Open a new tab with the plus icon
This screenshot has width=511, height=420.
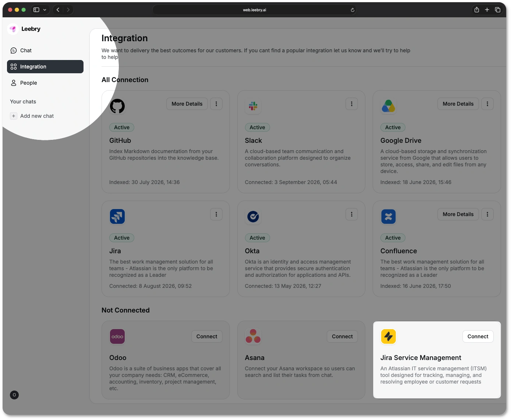point(487,10)
